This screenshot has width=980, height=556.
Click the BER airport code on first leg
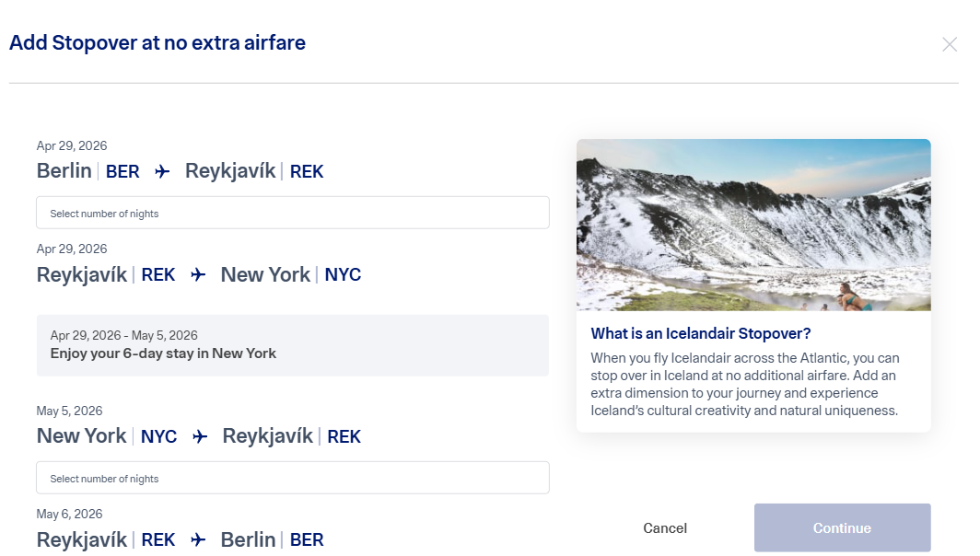click(x=122, y=172)
